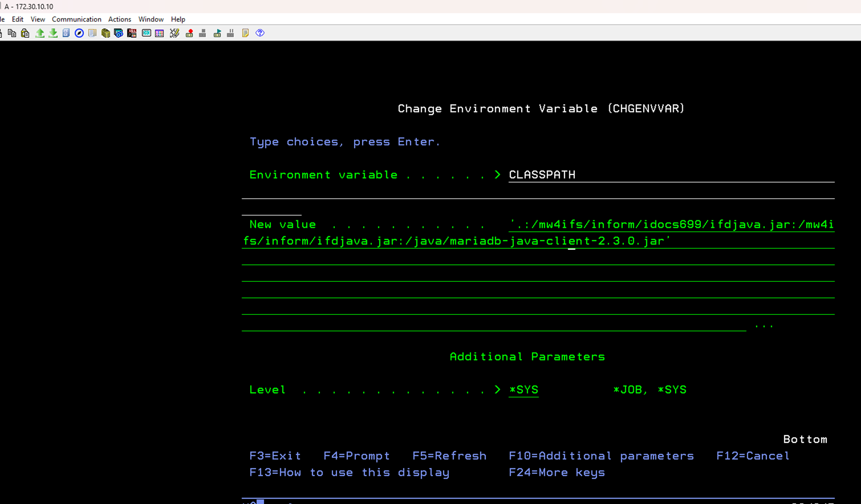Start macro recording with red dot icon
The image size is (861, 504).
coord(190,33)
